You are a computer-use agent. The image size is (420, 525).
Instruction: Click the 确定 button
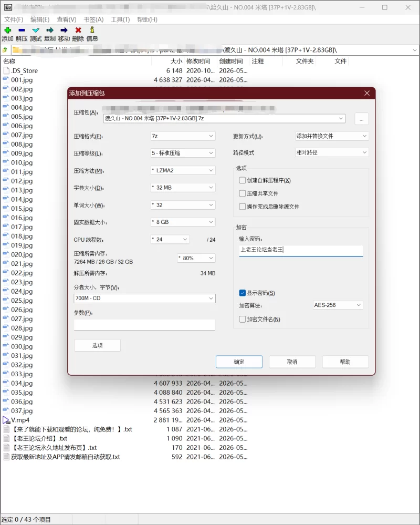coord(239,362)
